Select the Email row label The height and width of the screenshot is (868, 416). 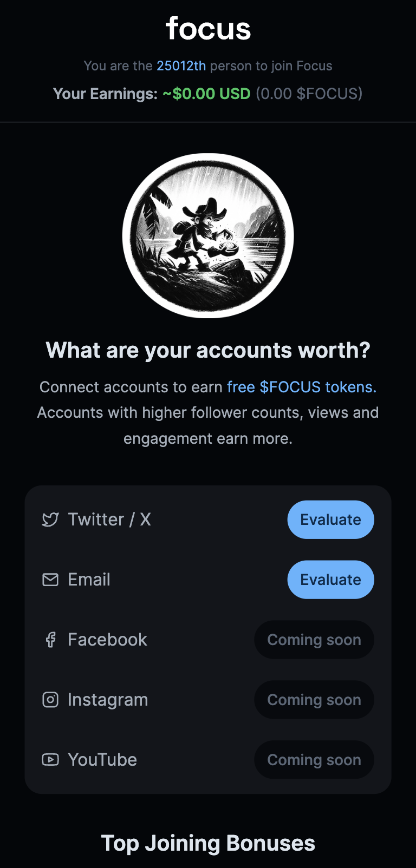pos(89,580)
